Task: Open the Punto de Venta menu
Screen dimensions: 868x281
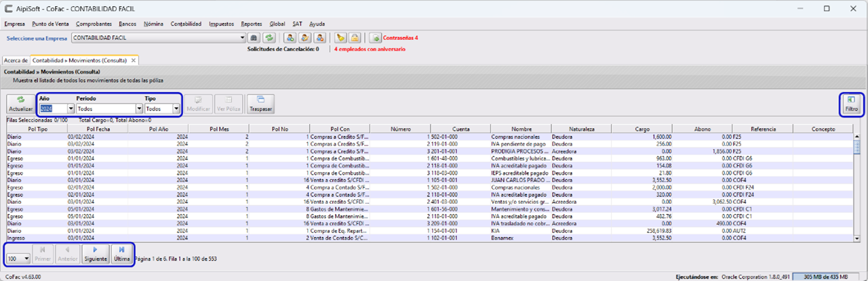Action: [x=50, y=24]
